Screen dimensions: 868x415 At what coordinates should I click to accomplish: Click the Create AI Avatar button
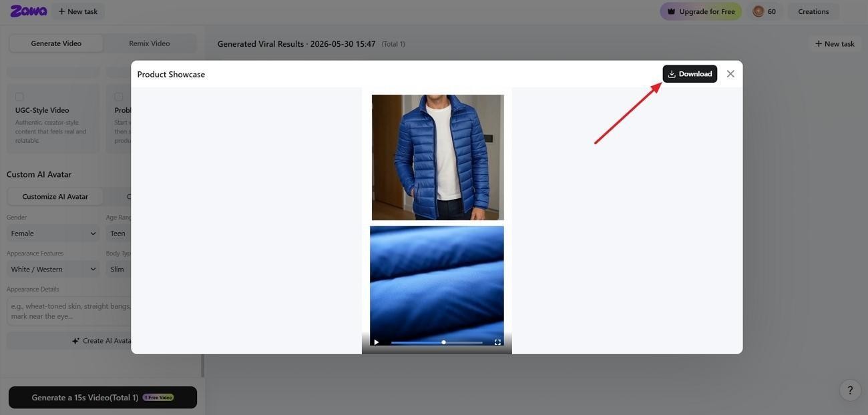tap(69, 341)
